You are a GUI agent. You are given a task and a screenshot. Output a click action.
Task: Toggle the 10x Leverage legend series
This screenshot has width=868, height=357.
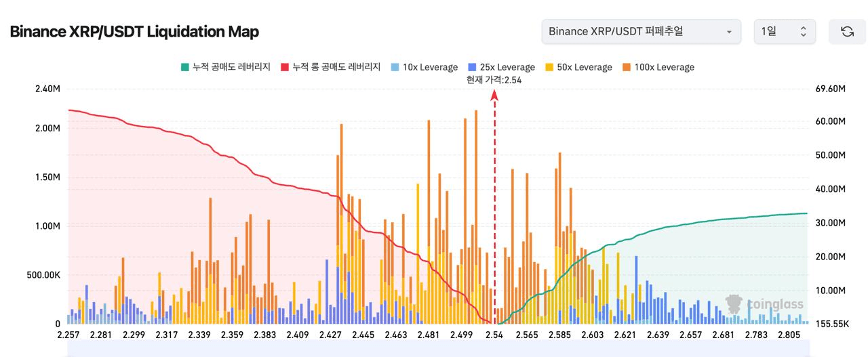[425, 67]
